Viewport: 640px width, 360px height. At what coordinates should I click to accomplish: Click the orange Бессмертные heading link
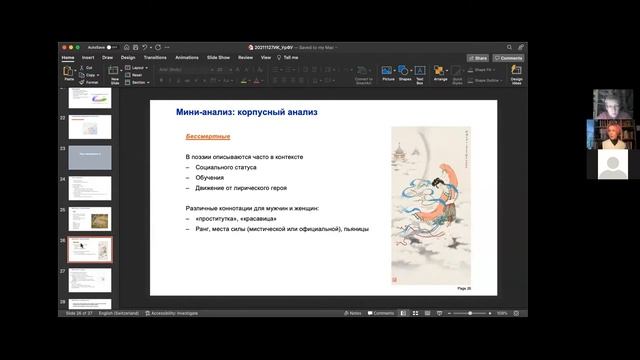tap(208, 136)
